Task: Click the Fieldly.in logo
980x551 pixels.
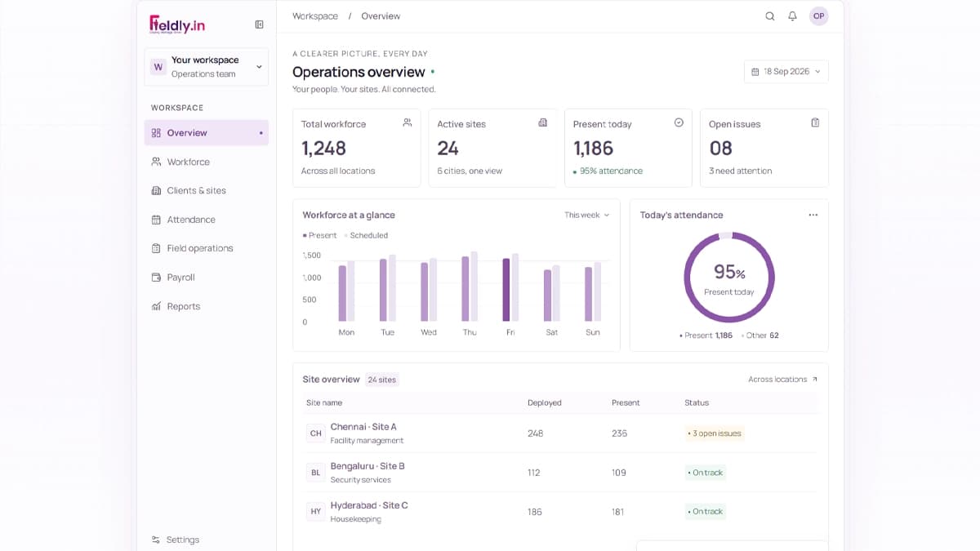Action: [177, 24]
